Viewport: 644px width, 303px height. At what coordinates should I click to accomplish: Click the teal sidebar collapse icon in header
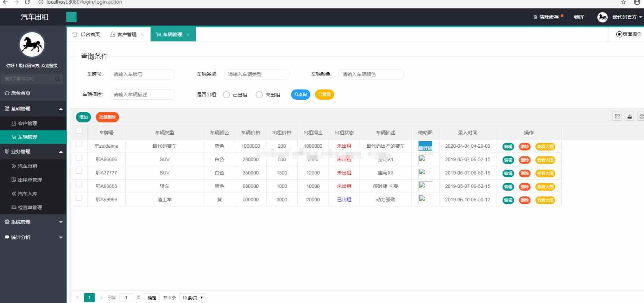[71, 17]
